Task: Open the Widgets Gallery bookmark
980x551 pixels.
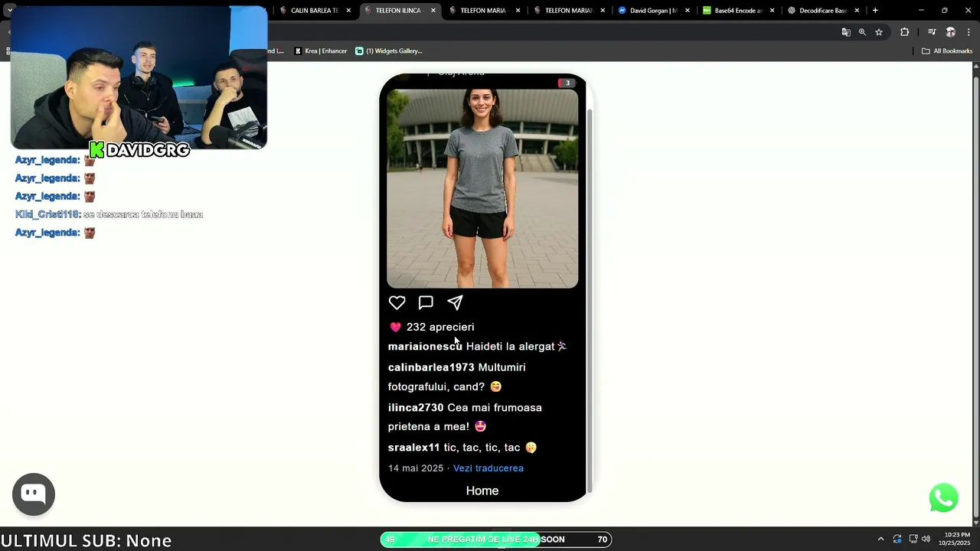Action: tap(389, 51)
